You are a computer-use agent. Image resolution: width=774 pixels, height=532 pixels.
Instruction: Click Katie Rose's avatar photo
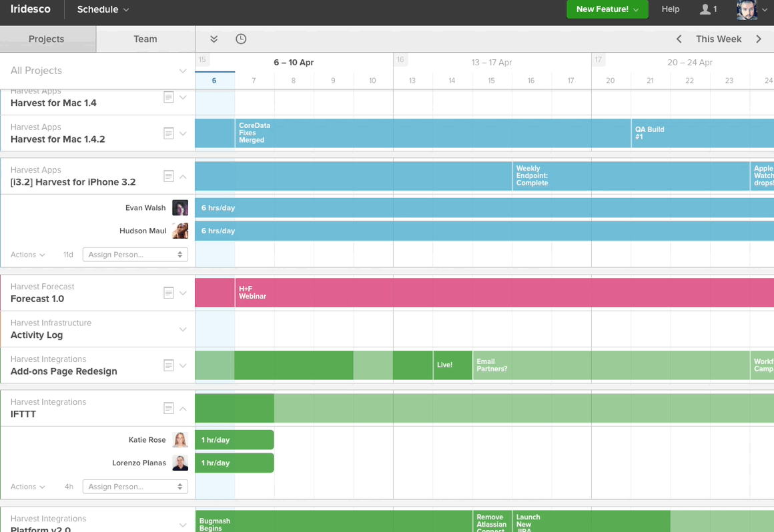click(180, 439)
